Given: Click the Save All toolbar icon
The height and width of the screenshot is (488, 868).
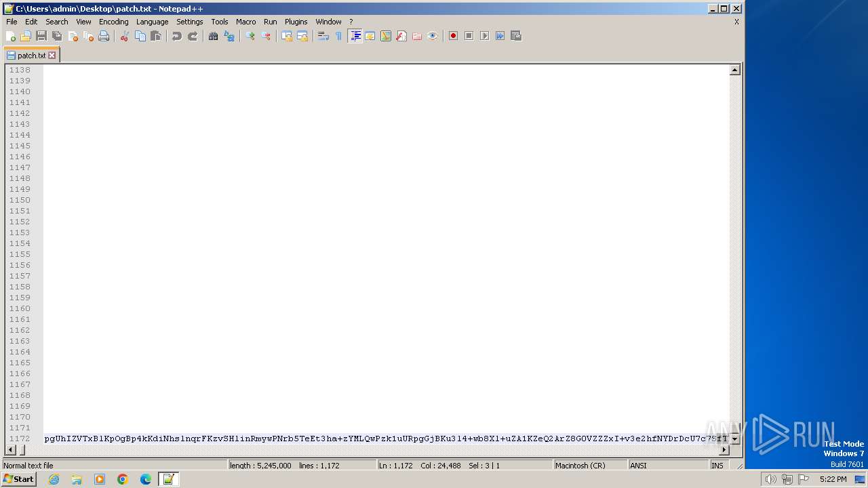Looking at the screenshot, I should pos(57,36).
